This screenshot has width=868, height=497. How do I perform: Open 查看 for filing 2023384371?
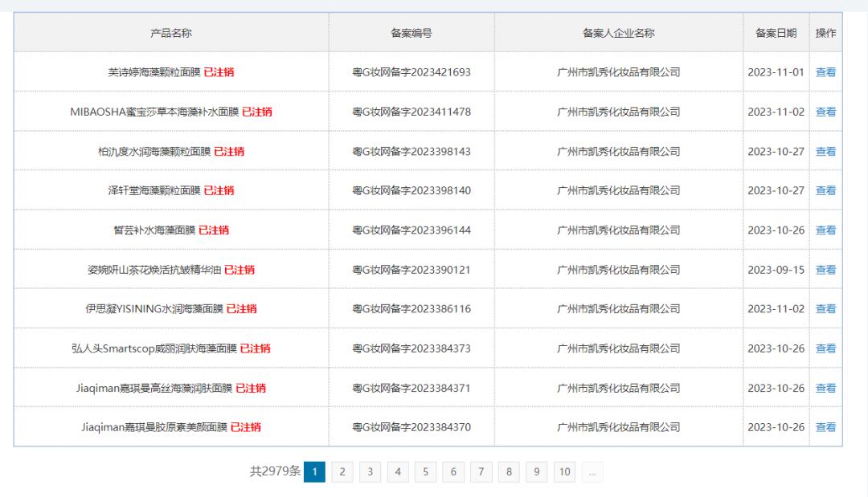[x=825, y=388]
